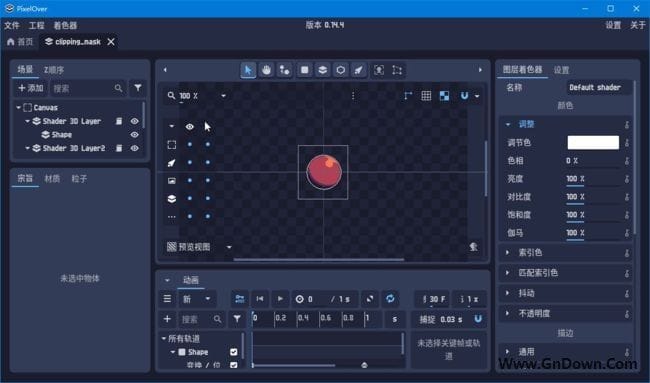This screenshot has width=650, height=383.
Task: Select the hand pan tool
Action: 266,70
